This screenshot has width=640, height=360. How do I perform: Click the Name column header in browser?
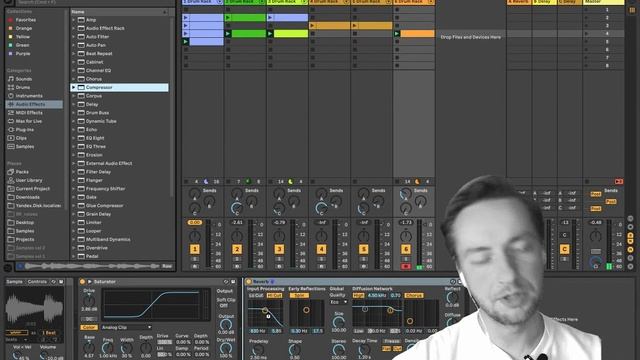coord(119,12)
